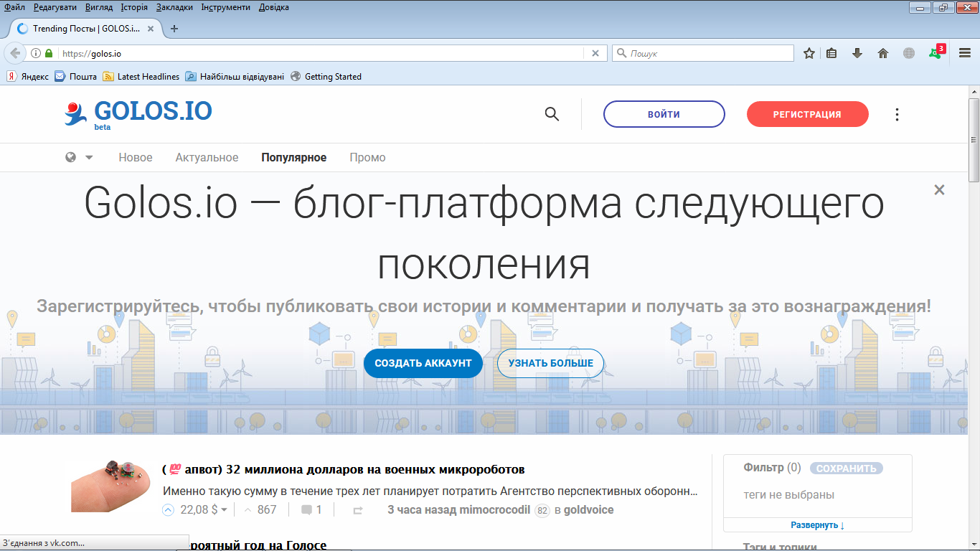Switch to Промо feed tab
980x551 pixels.
click(368, 157)
